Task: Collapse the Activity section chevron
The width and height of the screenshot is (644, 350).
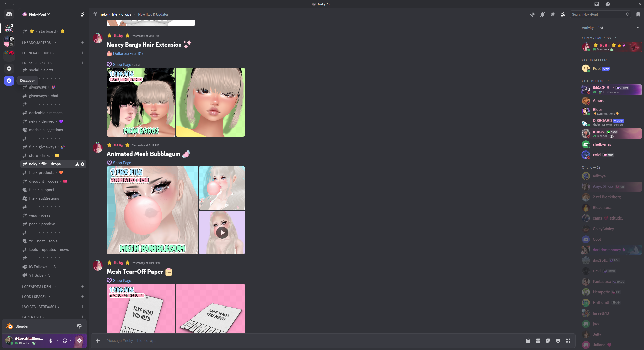Action: click(x=638, y=28)
